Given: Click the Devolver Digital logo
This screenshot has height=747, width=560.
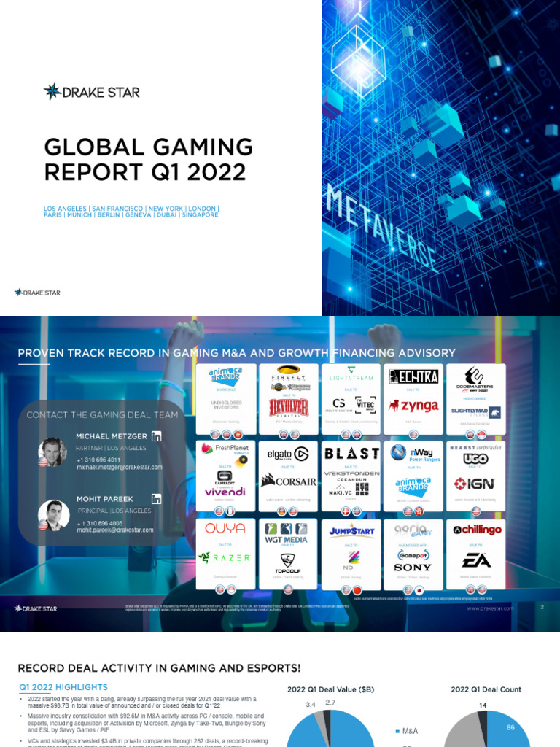Looking at the screenshot, I should 289,408.
